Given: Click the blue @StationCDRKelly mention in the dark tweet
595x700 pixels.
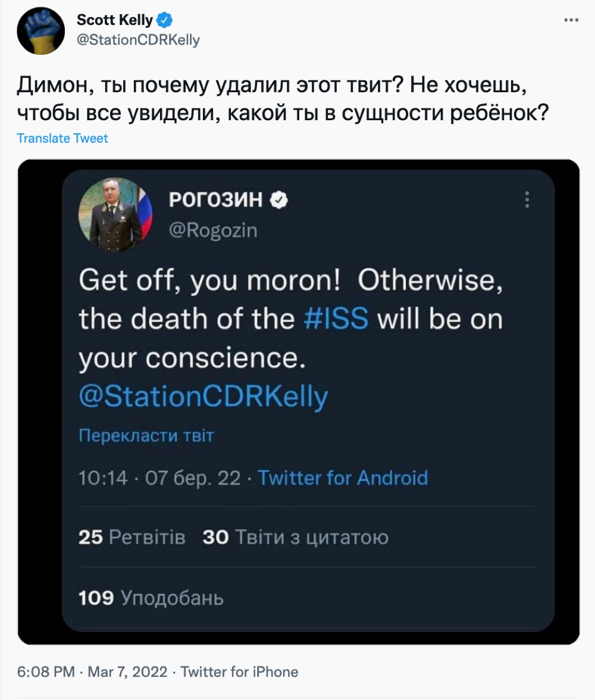Looking at the screenshot, I should pos(203,397).
